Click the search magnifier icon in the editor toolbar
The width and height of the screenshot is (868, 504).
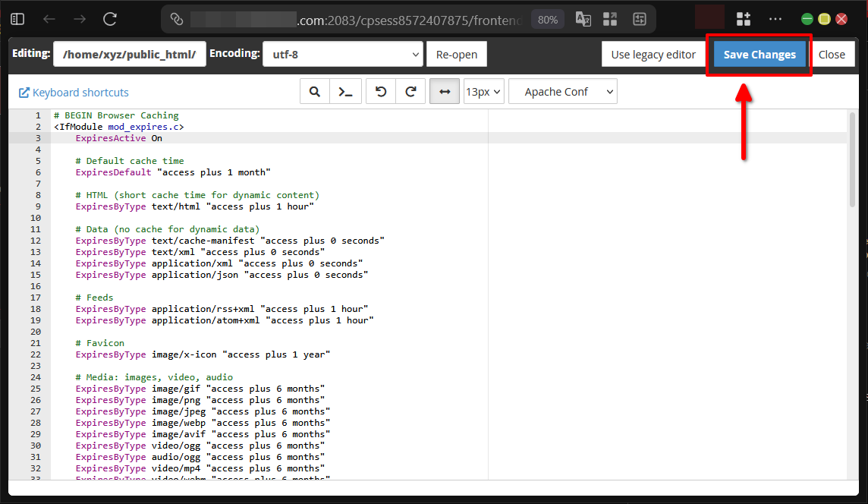[315, 91]
